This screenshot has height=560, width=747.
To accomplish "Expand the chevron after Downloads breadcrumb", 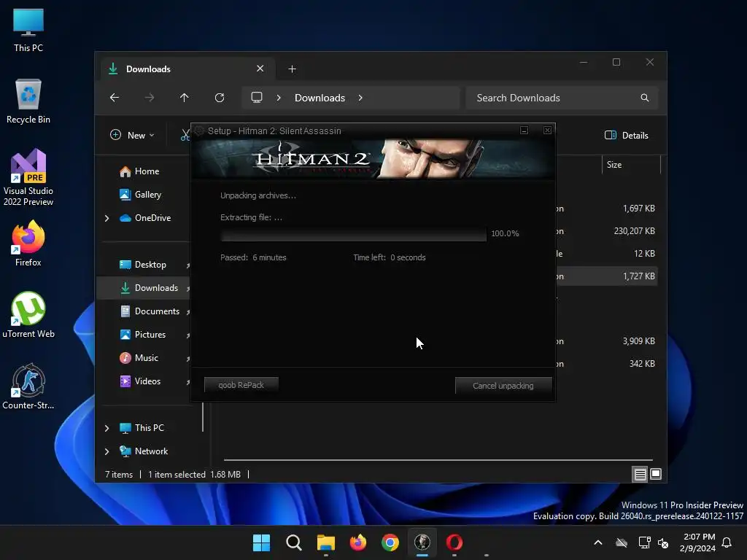I will 360,98.
